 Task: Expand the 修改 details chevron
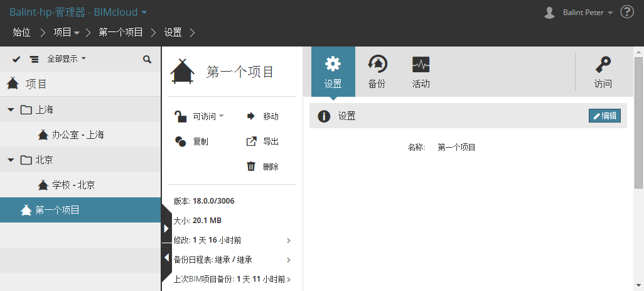289,241
